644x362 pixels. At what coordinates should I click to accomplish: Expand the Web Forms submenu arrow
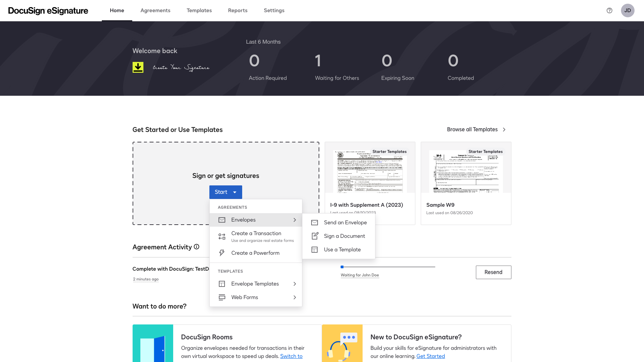[295, 297]
